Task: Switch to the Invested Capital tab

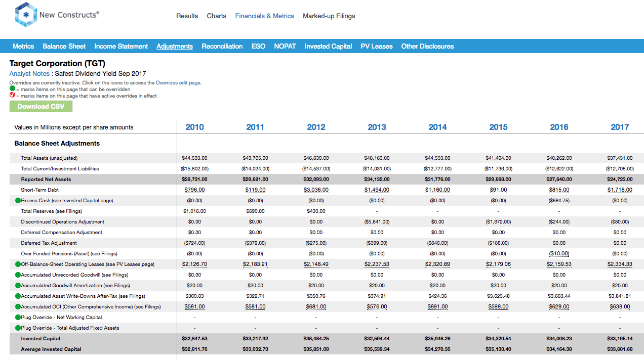Action: 328,46
